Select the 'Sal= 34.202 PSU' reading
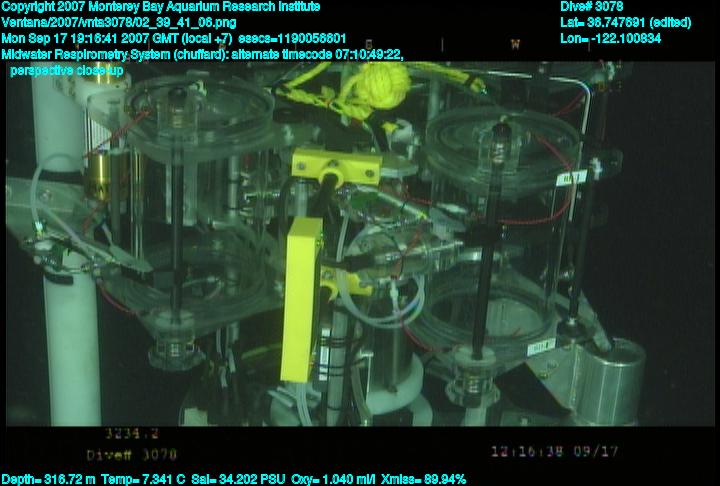Screen dimensions: 720x486 238,480
